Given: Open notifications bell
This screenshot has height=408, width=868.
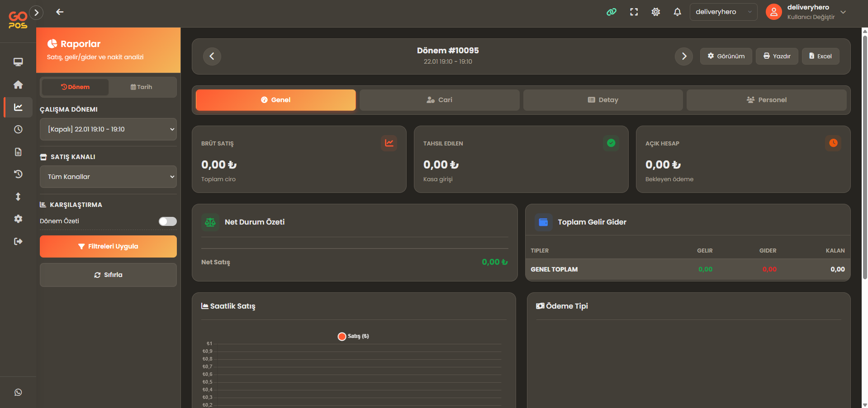Looking at the screenshot, I should (x=677, y=12).
